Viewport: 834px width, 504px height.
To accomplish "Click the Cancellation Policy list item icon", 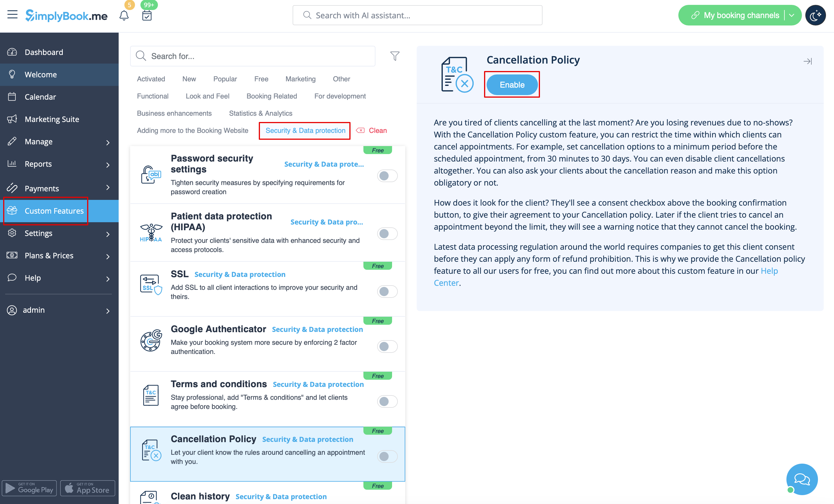I will [151, 450].
